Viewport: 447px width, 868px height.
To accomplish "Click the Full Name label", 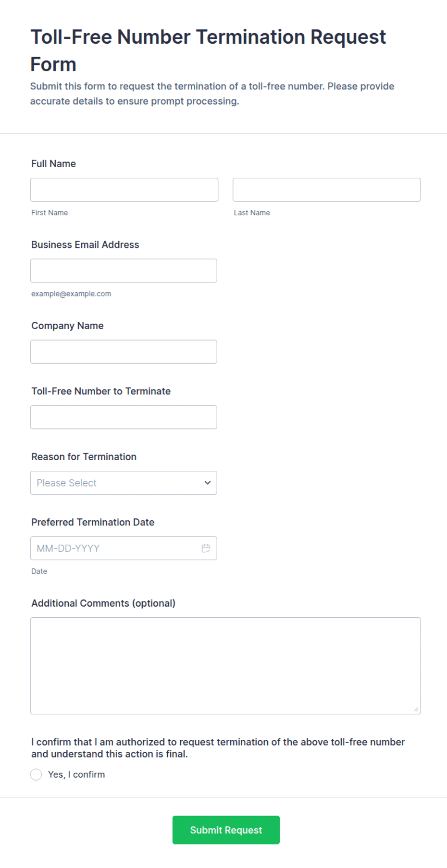I will coord(53,164).
